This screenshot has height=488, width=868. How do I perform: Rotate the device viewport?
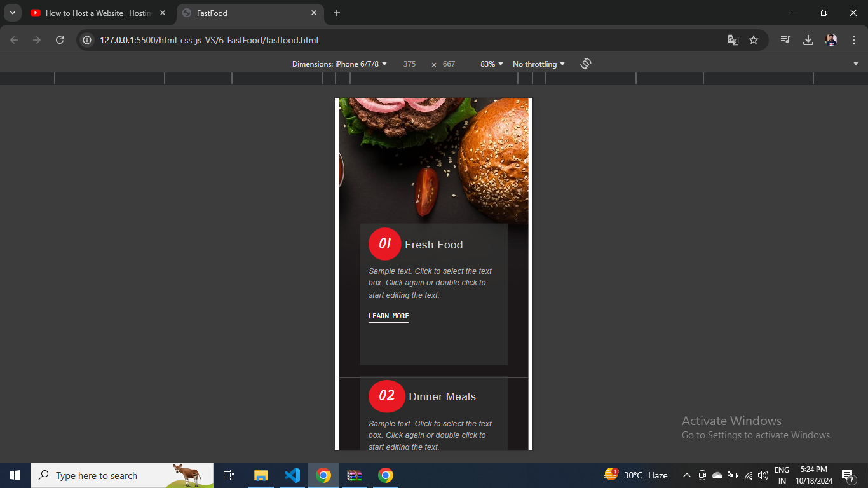(x=586, y=64)
